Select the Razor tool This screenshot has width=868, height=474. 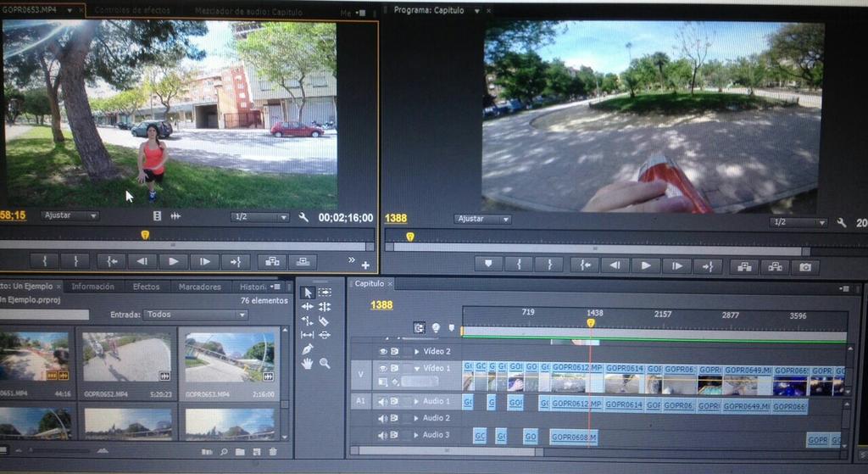click(325, 321)
